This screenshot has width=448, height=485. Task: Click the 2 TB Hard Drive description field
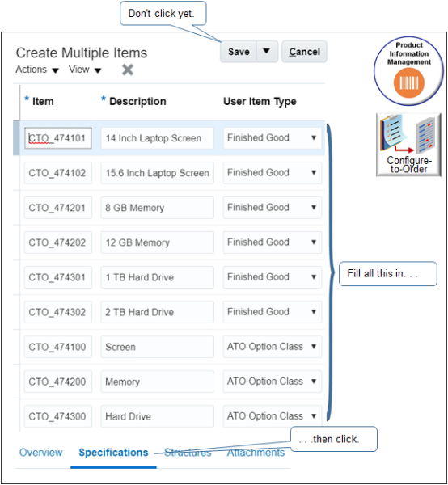coord(157,312)
